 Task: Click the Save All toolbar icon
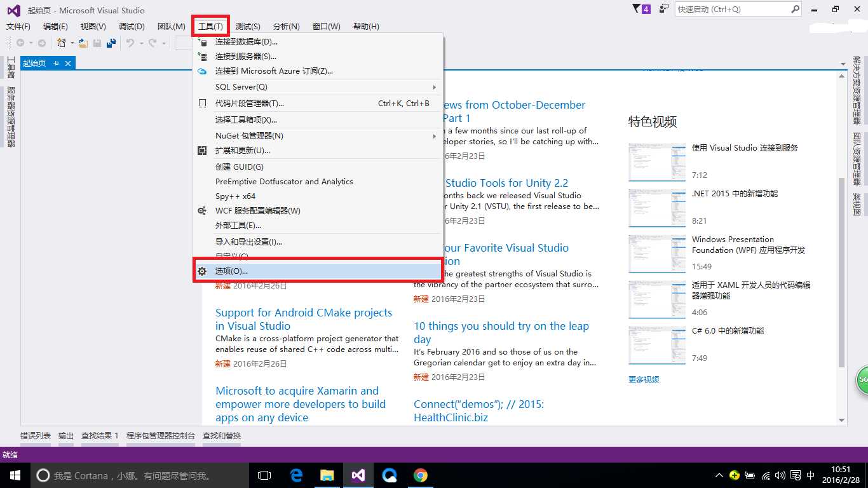coord(111,43)
